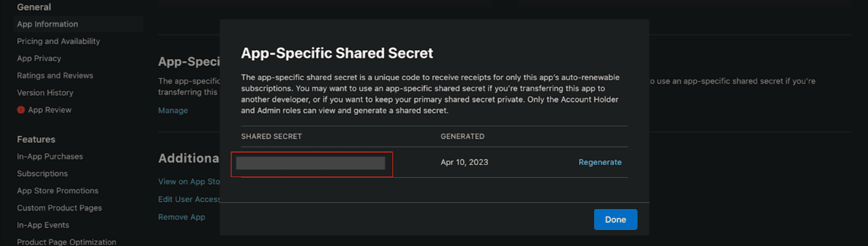The image size is (868, 246).
Task: Open In-App Events section
Action: [43, 225]
